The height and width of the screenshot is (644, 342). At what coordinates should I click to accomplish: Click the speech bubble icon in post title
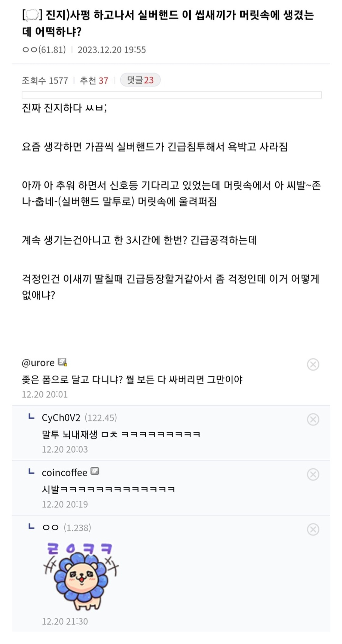(32, 15)
